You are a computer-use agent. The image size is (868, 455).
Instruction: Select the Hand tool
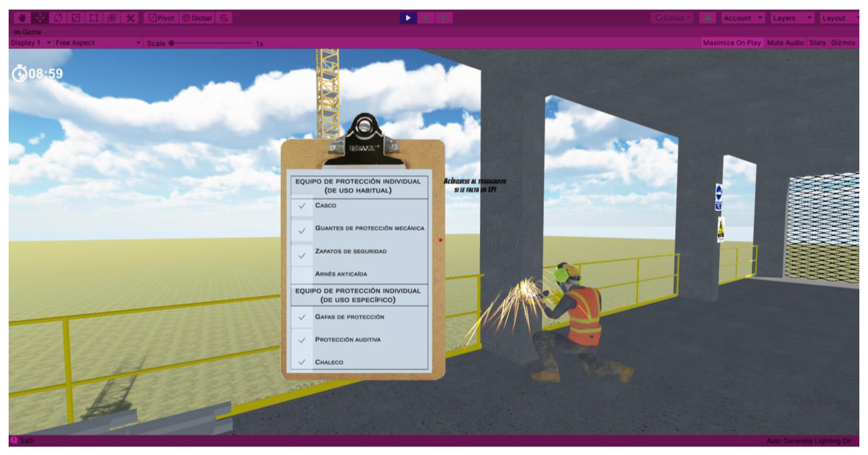tap(22, 18)
